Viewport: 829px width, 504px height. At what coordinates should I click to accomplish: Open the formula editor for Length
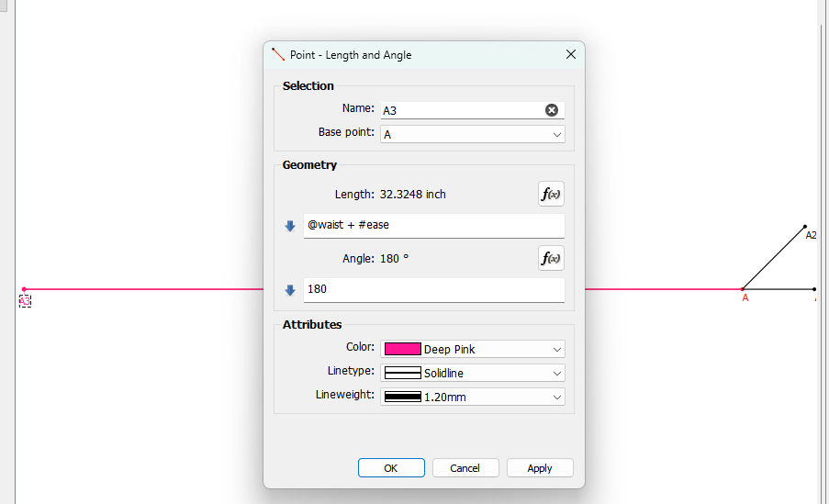(x=551, y=195)
